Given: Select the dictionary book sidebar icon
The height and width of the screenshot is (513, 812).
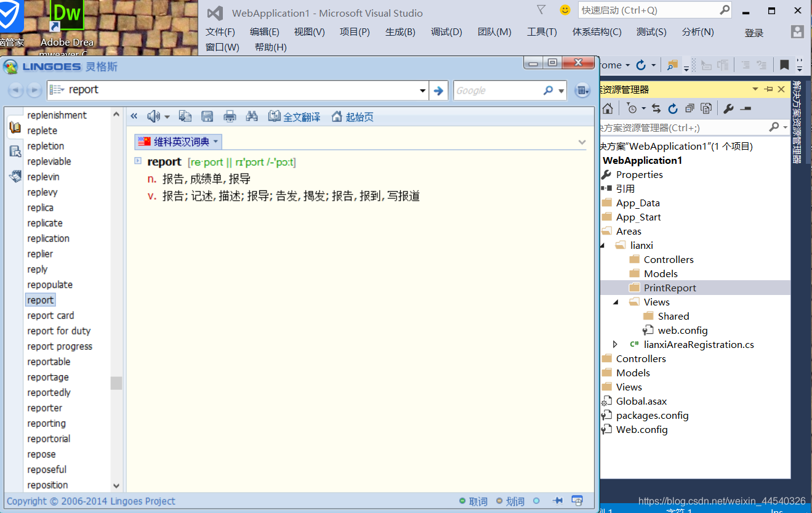Looking at the screenshot, I should 15,127.
